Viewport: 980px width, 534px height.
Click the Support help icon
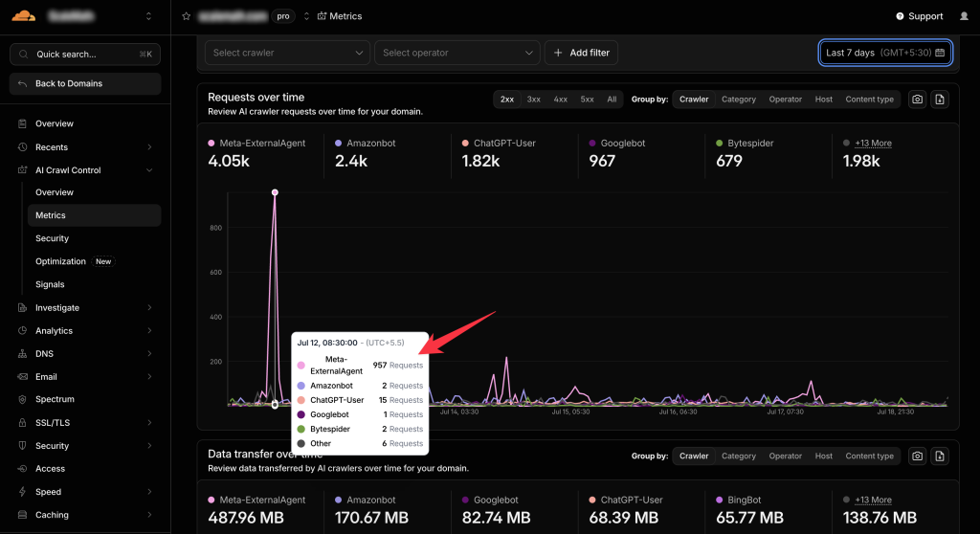(x=900, y=16)
